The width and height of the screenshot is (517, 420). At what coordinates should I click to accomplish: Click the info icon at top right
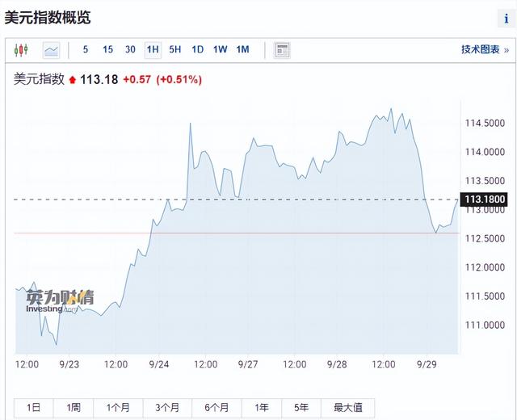coord(506,19)
